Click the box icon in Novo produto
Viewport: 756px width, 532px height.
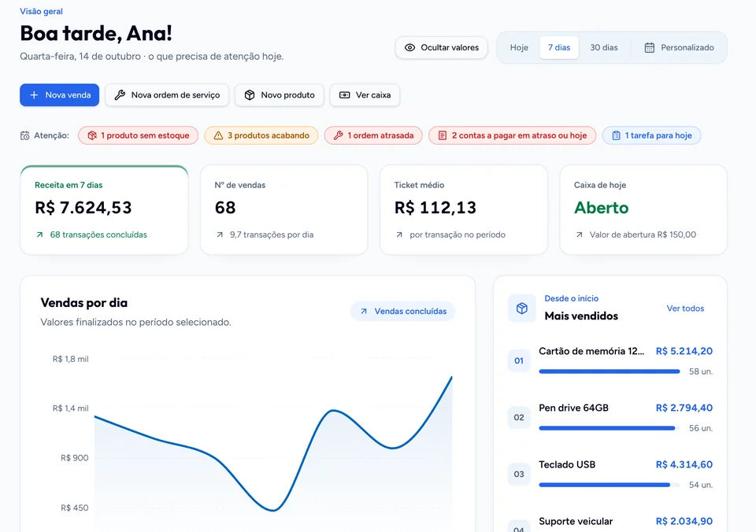(x=250, y=95)
